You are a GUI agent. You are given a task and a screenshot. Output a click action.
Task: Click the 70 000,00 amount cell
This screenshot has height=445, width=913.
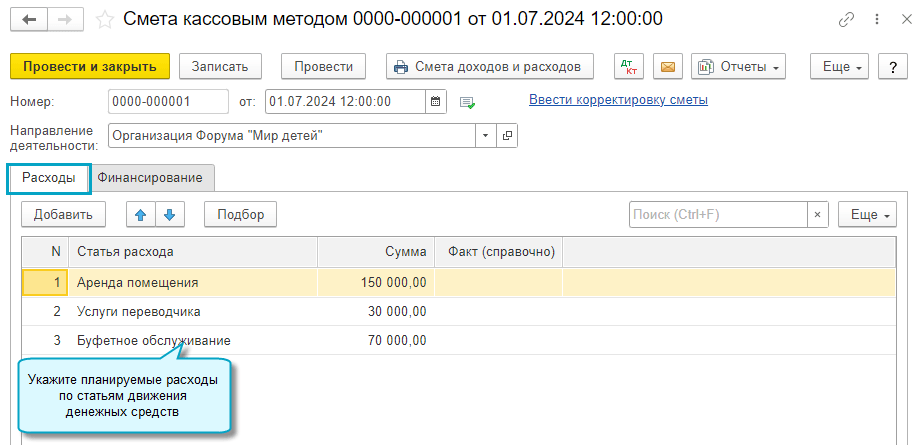click(x=376, y=340)
